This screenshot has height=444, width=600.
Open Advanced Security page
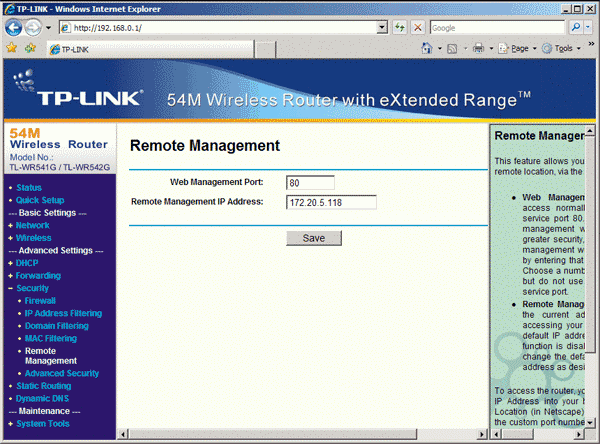pyautogui.click(x=62, y=374)
